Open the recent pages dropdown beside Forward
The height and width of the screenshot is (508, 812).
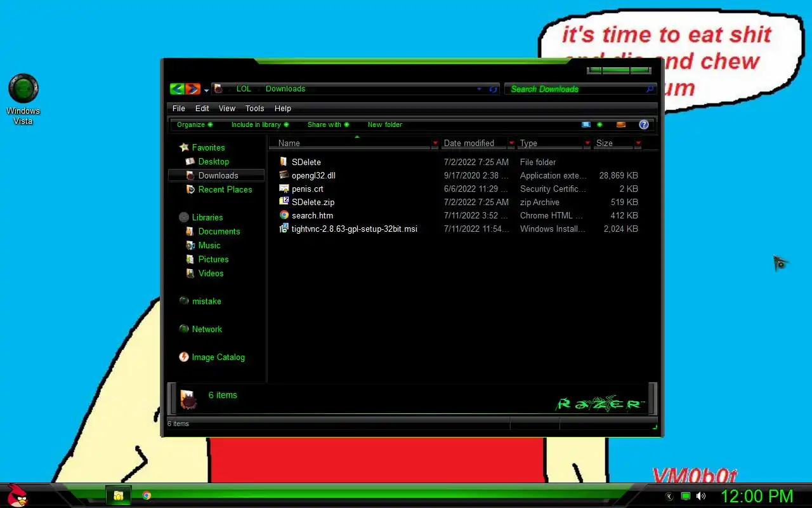click(206, 91)
